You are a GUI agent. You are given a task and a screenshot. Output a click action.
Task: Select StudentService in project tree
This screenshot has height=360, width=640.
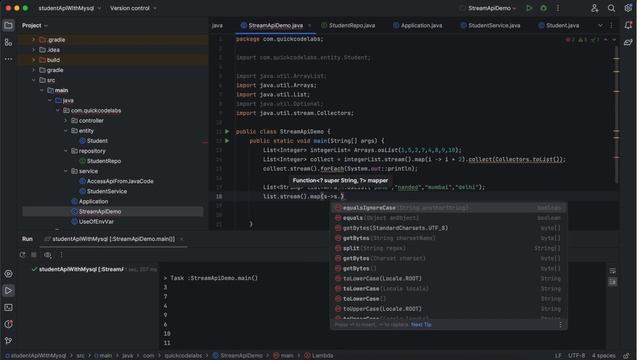click(107, 191)
